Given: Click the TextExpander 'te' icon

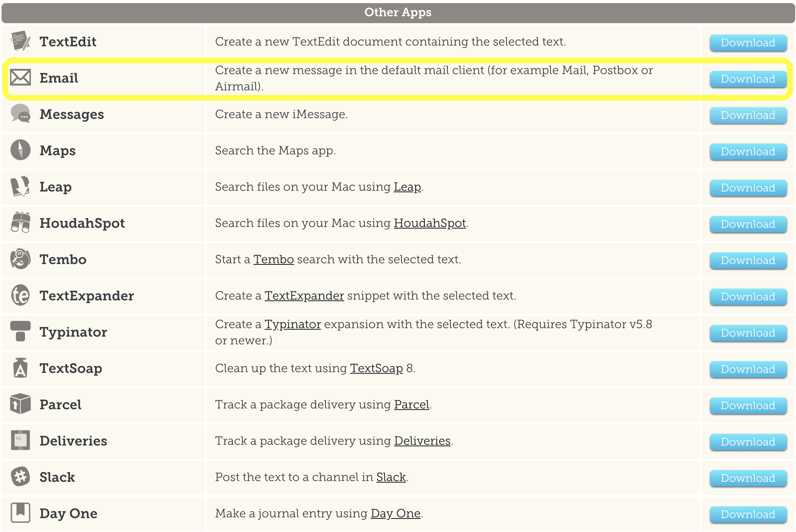Looking at the screenshot, I should pos(20,295).
